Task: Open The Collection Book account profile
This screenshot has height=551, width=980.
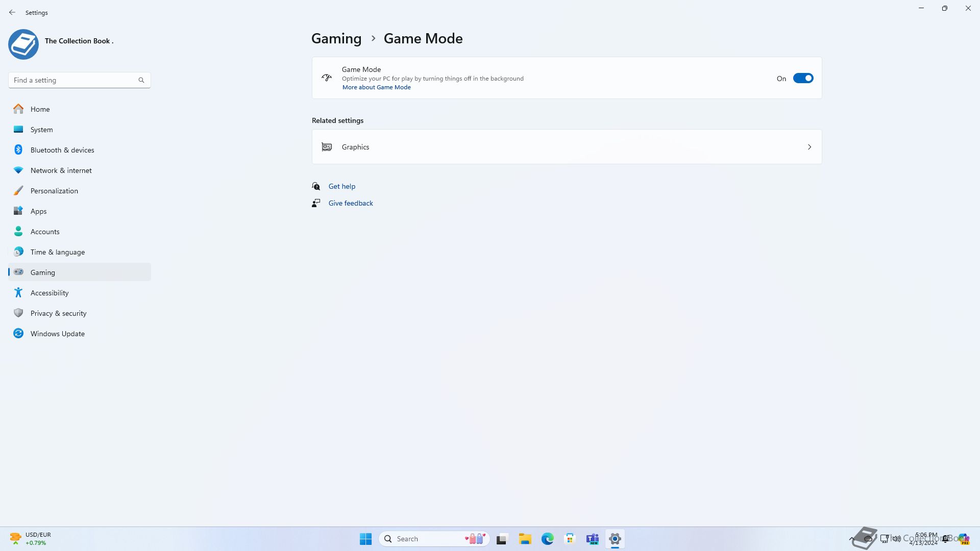Action: (x=61, y=44)
